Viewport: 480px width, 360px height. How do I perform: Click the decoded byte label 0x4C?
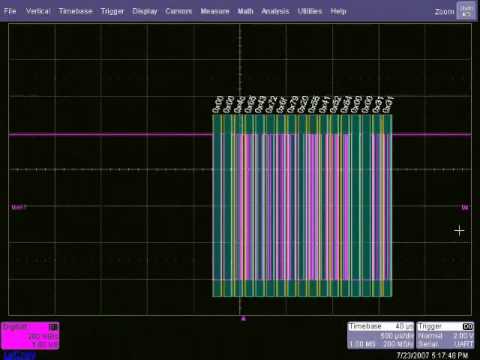pos(240,105)
